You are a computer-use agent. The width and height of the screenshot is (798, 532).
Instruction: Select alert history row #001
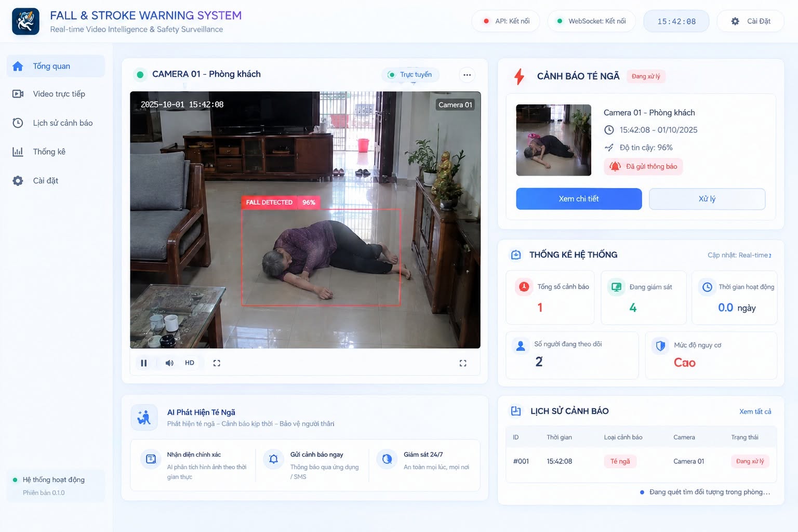tap(641, 461)
